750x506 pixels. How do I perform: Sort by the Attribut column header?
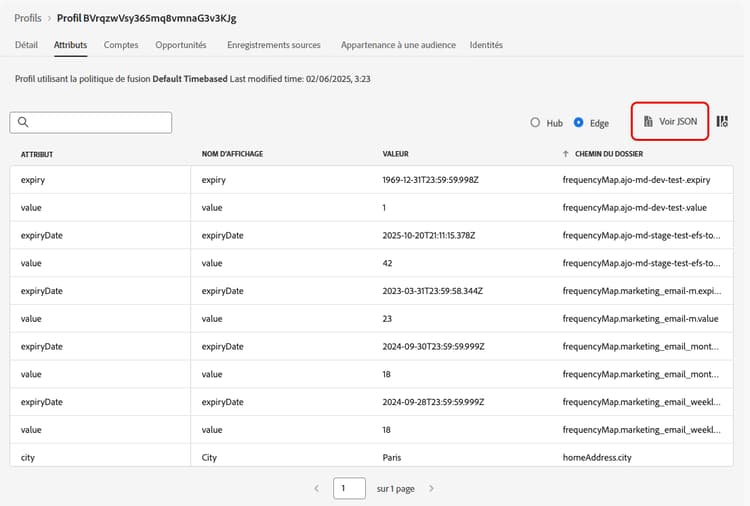37,154
